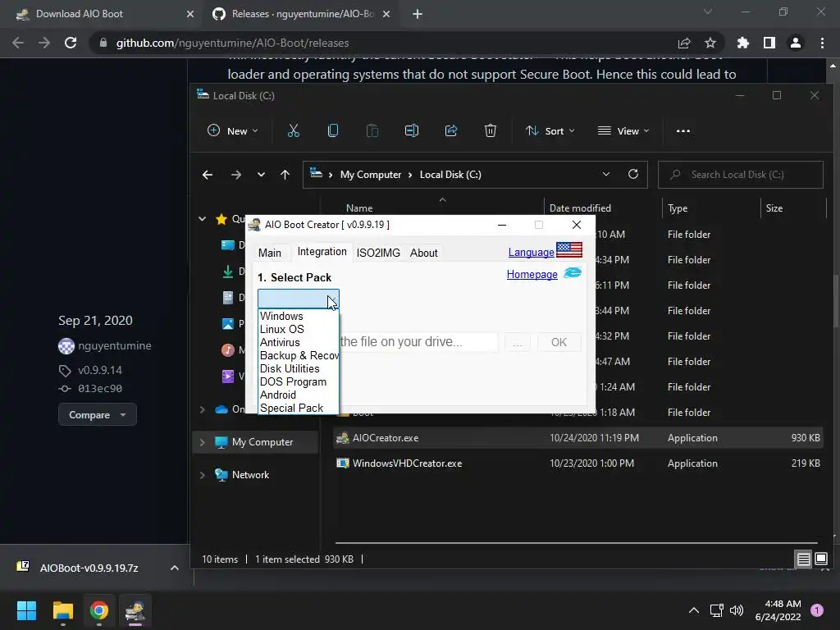Open AIOBoot-v0.9.9.19.7z download options chevron
840x630 pixels.
pos(175,568)
